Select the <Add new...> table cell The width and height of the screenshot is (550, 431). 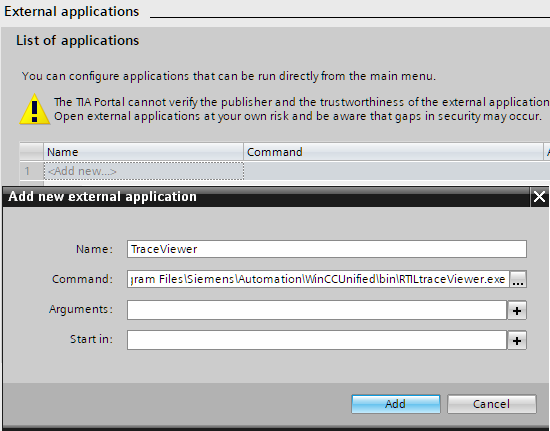click(x=144, y=171)
